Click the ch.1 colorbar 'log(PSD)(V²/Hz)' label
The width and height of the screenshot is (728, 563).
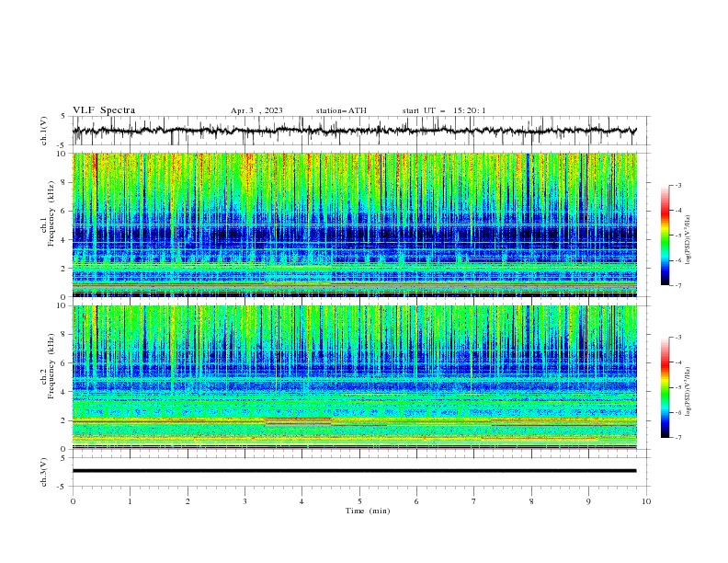(688, 240)
